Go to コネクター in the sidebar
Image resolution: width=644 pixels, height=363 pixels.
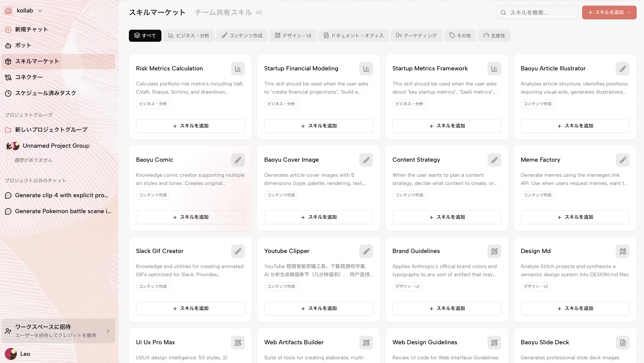58,77
